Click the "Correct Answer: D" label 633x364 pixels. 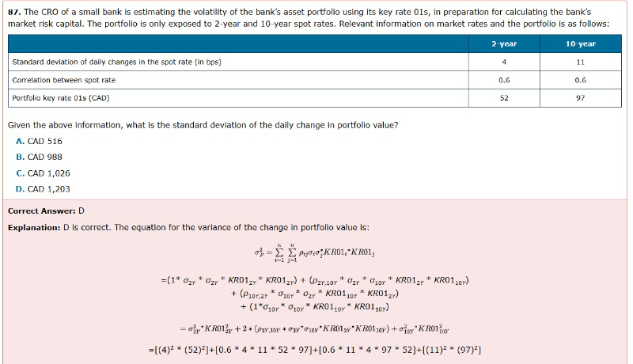[x=46, y=211]
